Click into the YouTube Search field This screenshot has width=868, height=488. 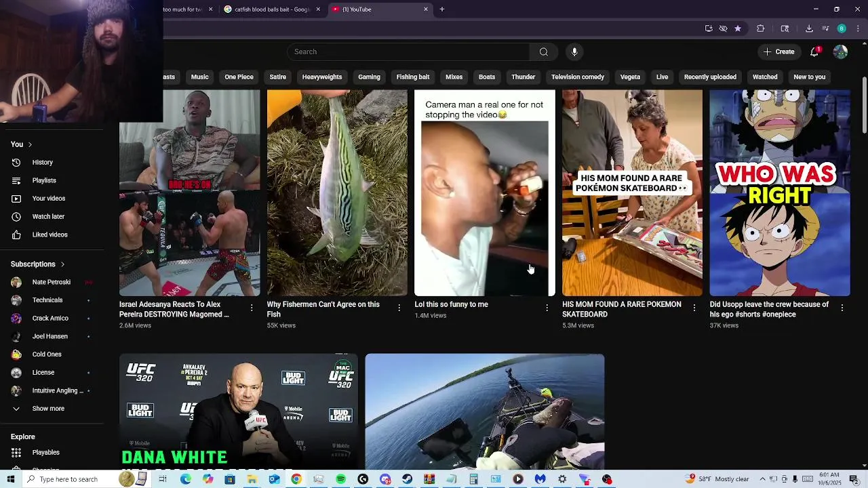point(409,52)
